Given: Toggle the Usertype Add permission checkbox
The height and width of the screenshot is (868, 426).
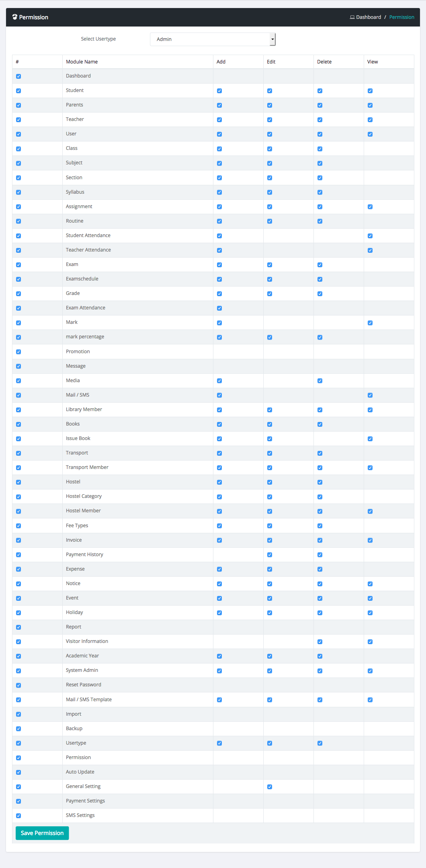Looking at the screenshot, I should click(219, 743).
